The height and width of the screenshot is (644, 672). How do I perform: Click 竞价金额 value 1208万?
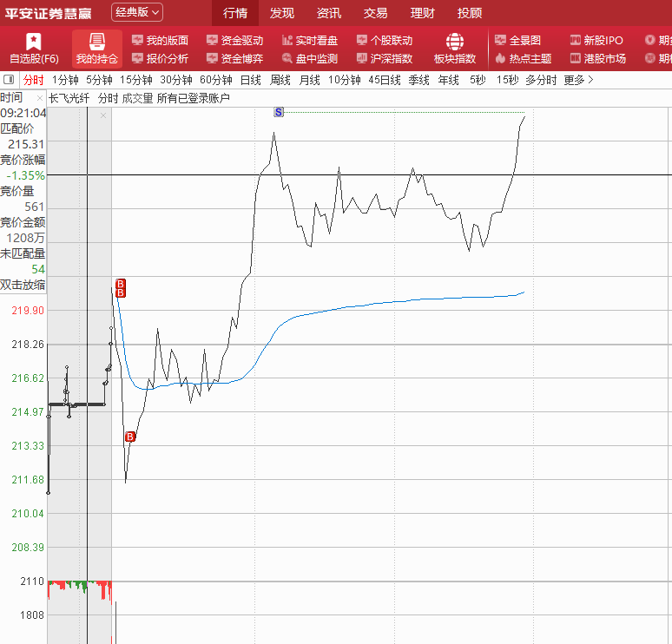point(25,238)
